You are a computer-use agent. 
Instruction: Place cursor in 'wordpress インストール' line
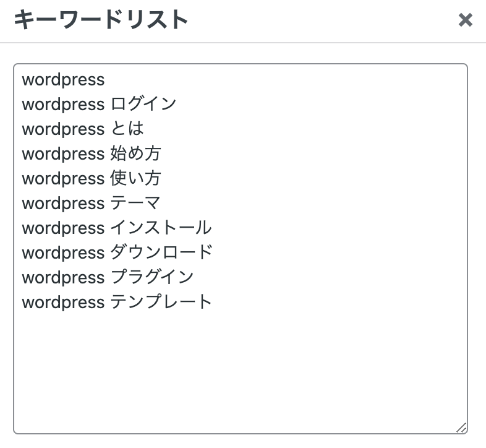click(x=116, y=228)
